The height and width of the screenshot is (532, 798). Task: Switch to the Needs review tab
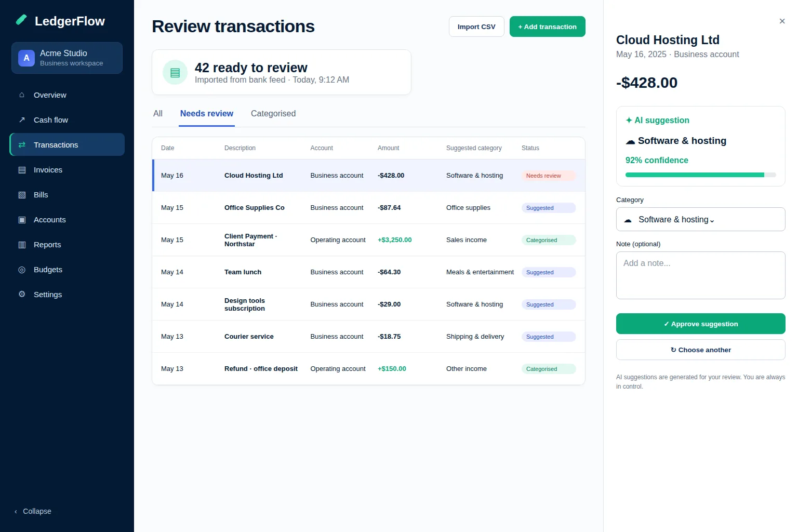[207, 114]
